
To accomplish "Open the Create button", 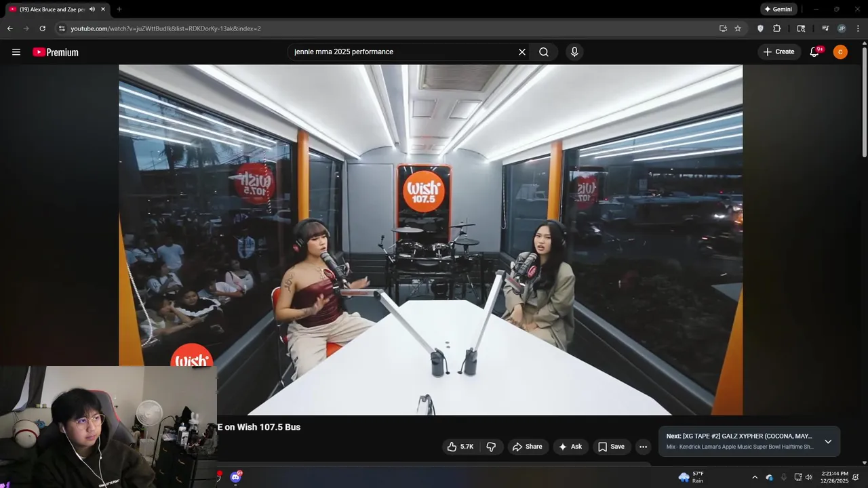I will tap(778, 52).
